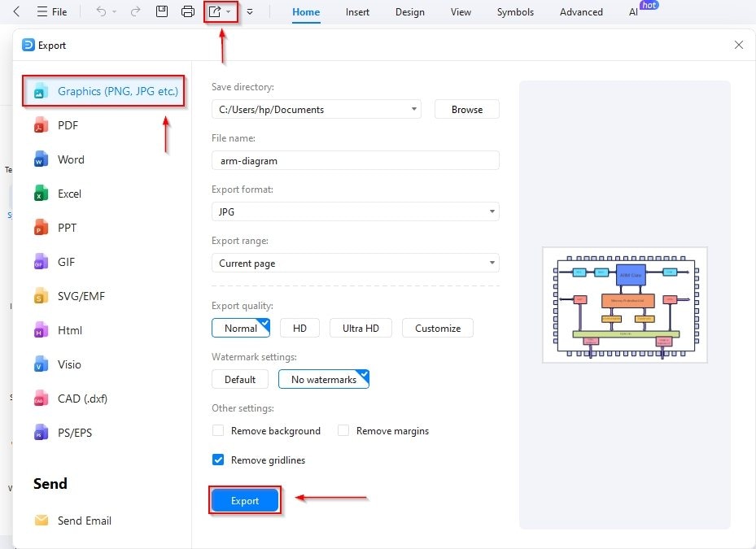Edit the file name field arm-diagram
This screenshot has width=756, height=549.
354,160
